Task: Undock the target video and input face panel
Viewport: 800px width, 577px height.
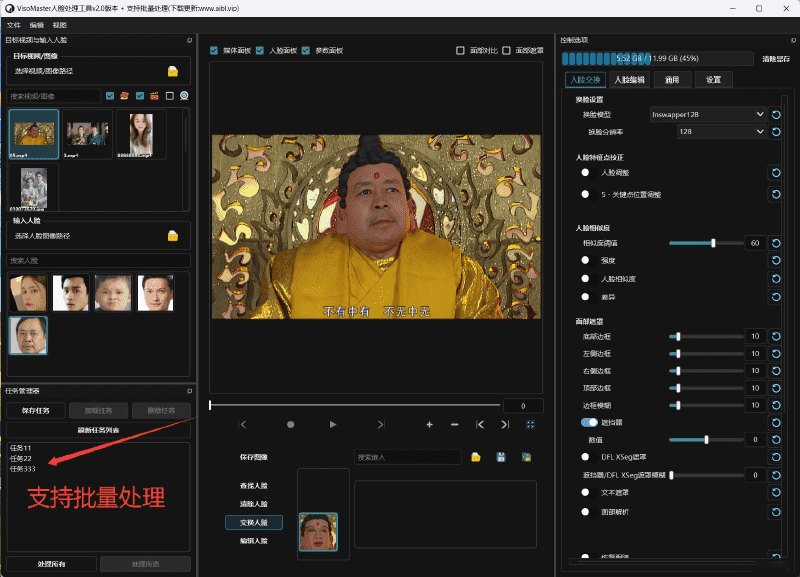Action: 190,40
